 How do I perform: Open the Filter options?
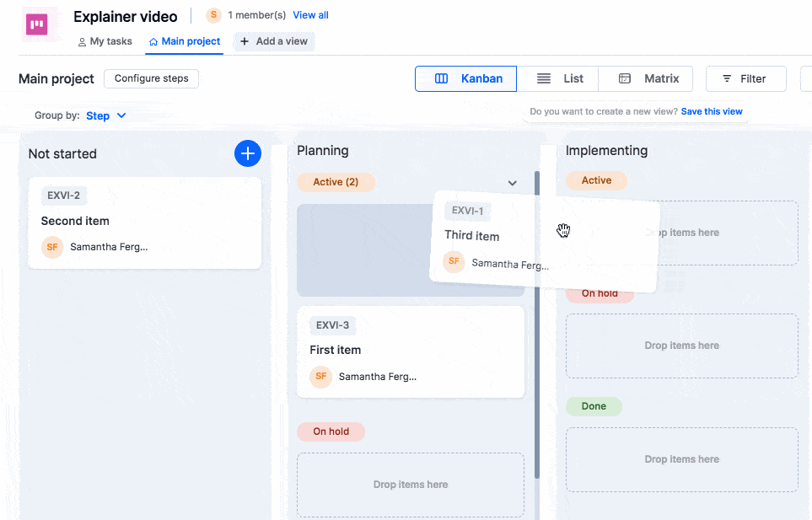pos(745,78)
